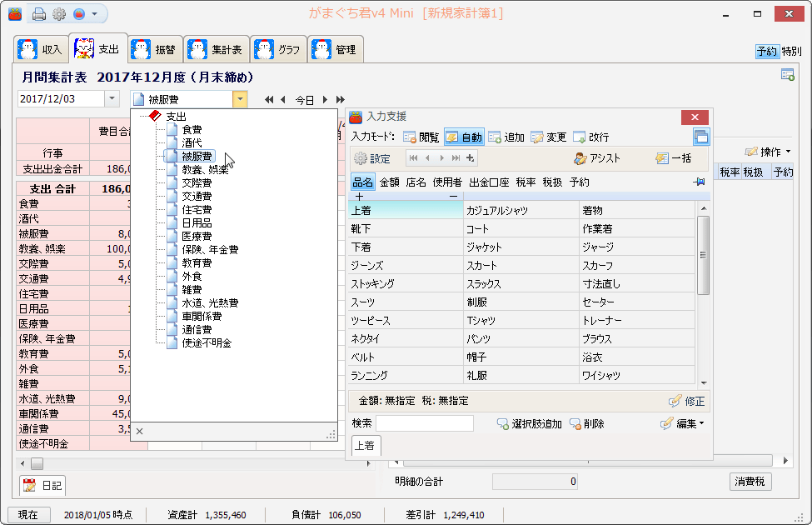Toggle the 予約 mode button
This screenshot has width=812, height=525.
(x=767, y=52)
